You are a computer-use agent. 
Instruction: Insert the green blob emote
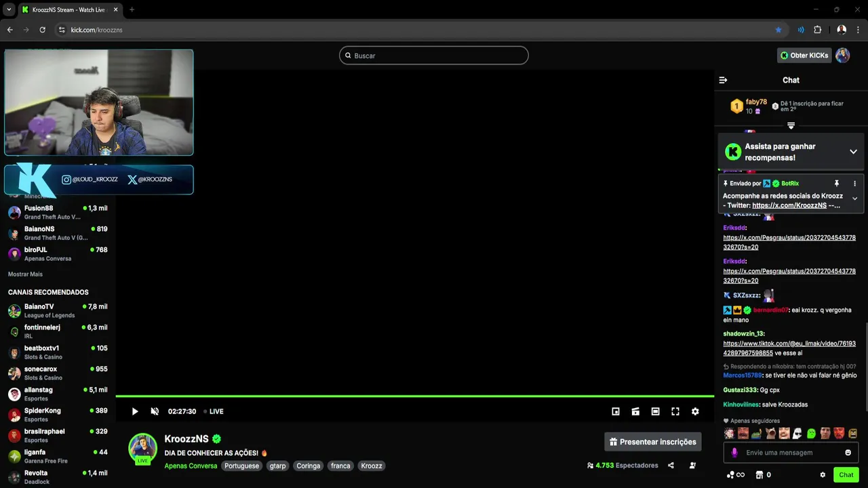tap(811, 433)
